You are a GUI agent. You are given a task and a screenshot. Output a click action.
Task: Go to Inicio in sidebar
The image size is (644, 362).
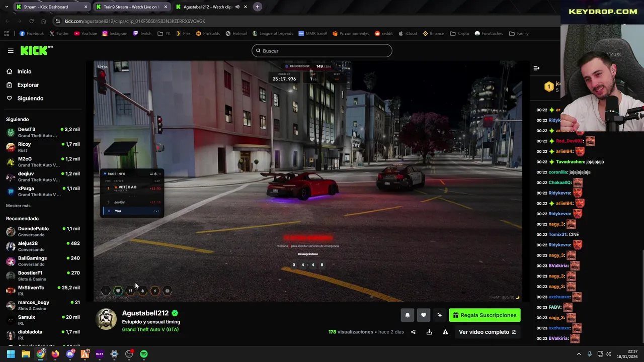coord(19,71)
